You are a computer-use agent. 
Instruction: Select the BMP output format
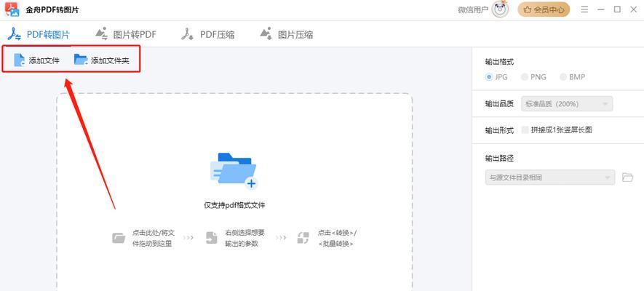click(572, 77)
